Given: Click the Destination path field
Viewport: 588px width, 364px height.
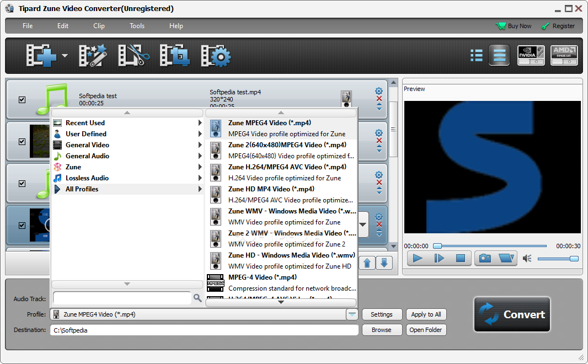Looking at the screenshot, I should click(205, 330).
